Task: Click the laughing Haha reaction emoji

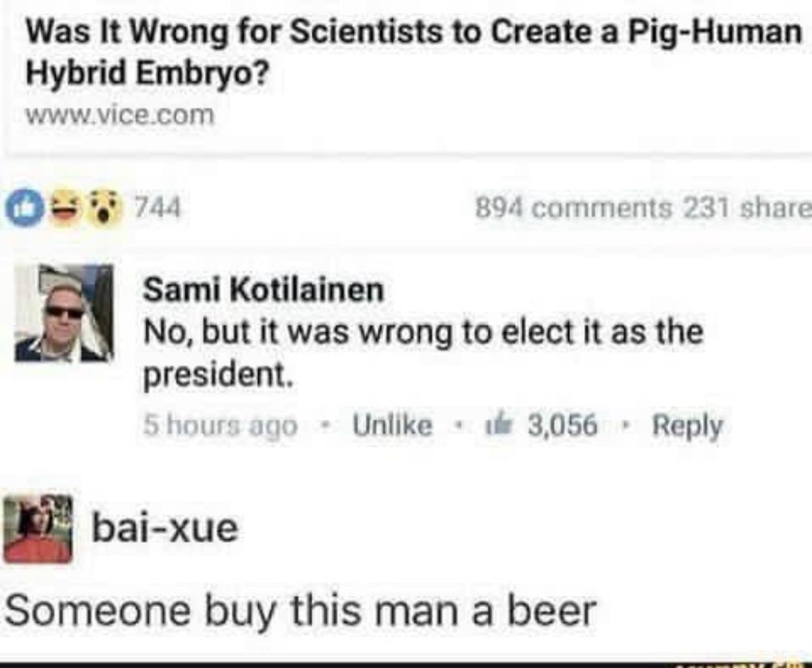Action: click(x=65, y=209)
